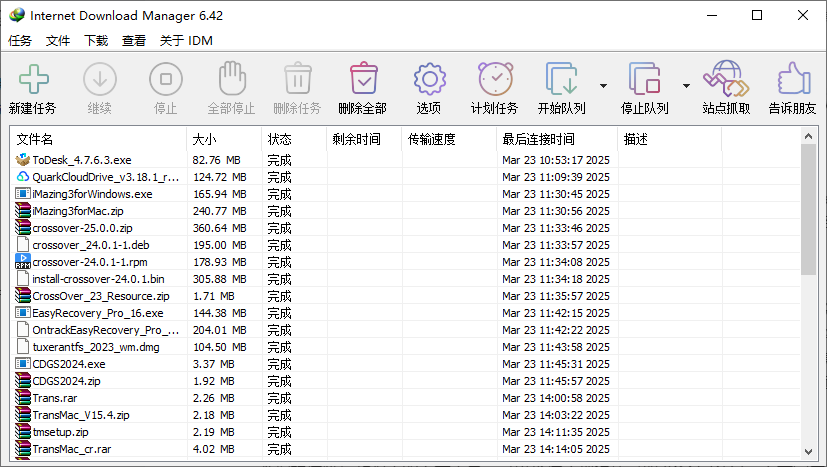Select install-crossover-24.0.1.bin file name
This screenshot has width=827, height=467.
(x=98, y=279)
